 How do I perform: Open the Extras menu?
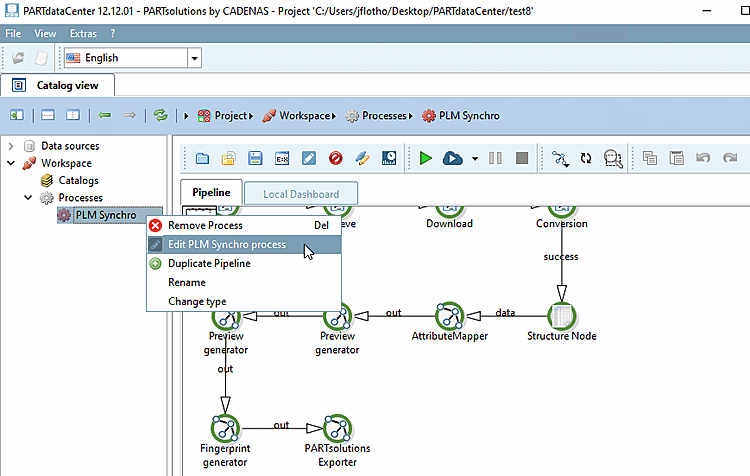point(83,33)
